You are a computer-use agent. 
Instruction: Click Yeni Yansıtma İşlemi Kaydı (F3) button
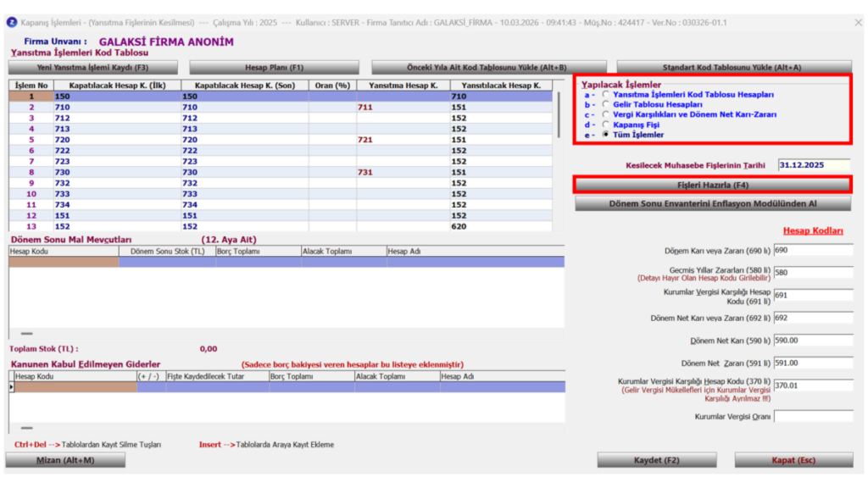(93, 68)
